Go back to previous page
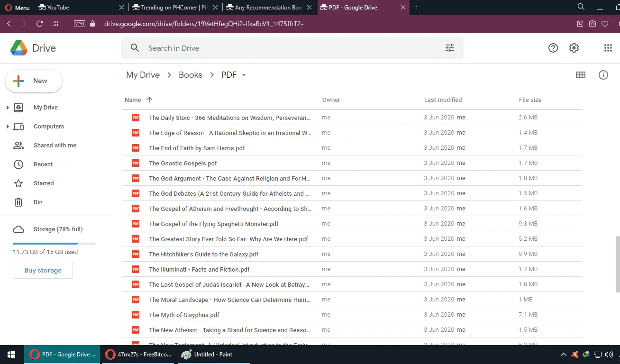This screenshot has height=364, width=620. click(9, 24)
